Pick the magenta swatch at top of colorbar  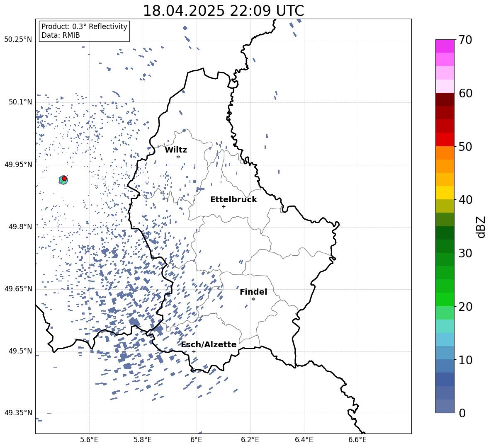[x=445, y=46]
